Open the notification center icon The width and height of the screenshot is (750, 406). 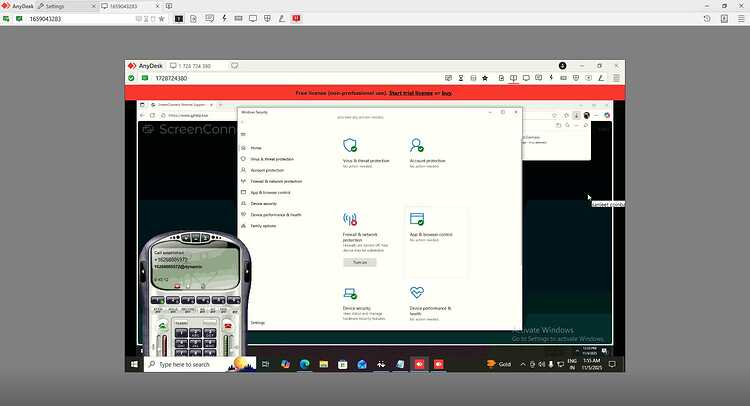[612, 364]
